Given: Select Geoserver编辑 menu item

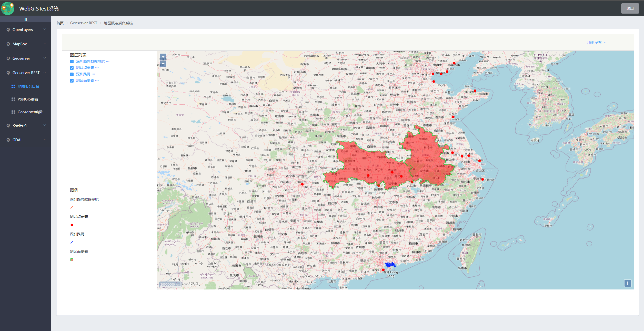Looking at the screenshot, I should tap(30, 112).
